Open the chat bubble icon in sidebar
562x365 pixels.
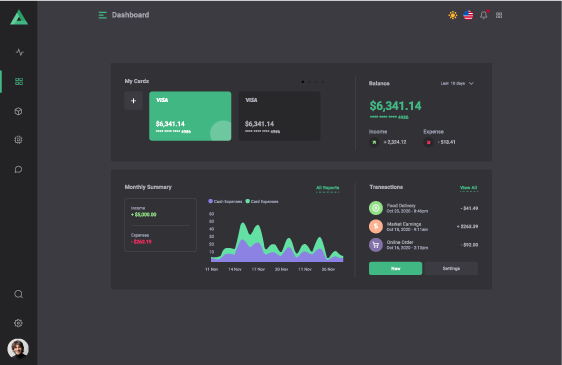coord(18,169)
